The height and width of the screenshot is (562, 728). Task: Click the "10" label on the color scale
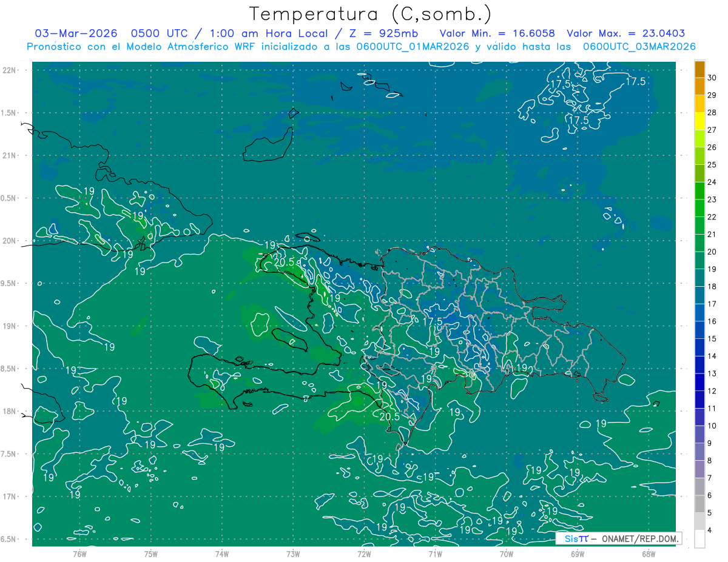(712, 426)
